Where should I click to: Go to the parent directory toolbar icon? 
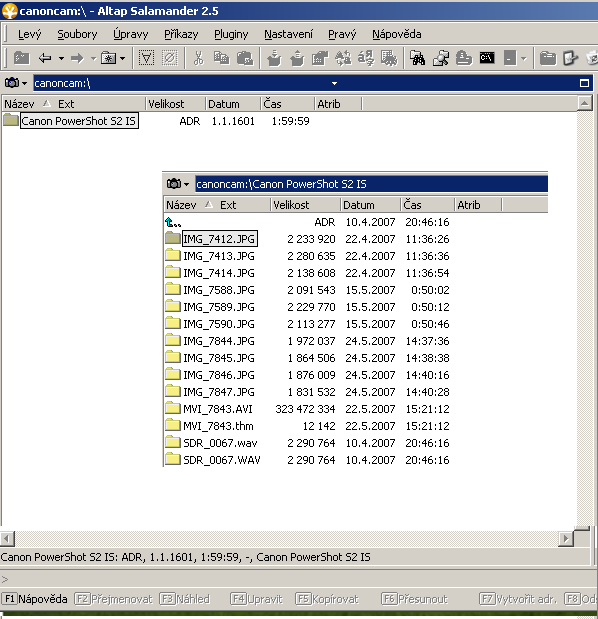(21, 58)
